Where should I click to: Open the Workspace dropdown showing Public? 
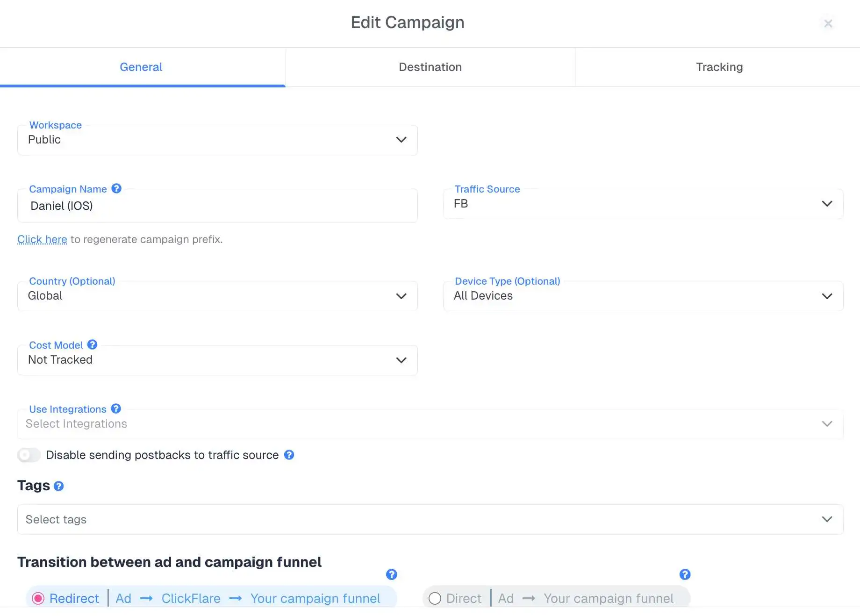click(x=217, y=140)
